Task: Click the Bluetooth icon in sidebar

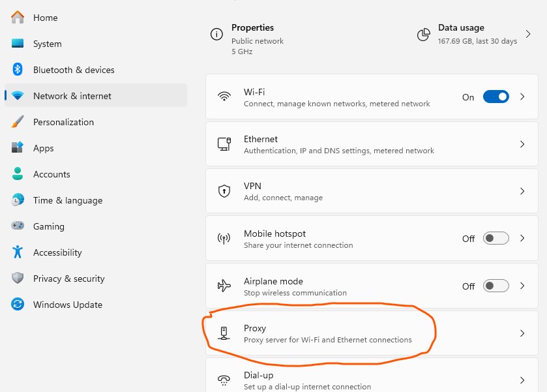Action: [x=18, y=69]
